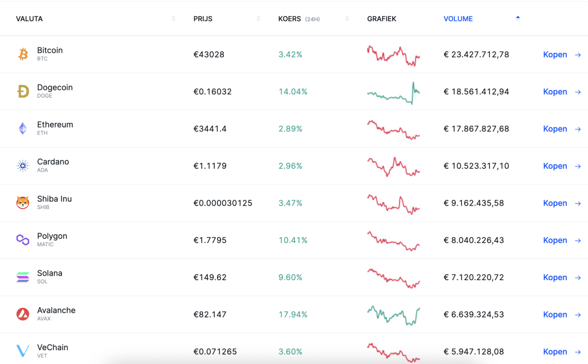
Task: Click the arrow icon in the Solana row
Action: tap(578, 277)
